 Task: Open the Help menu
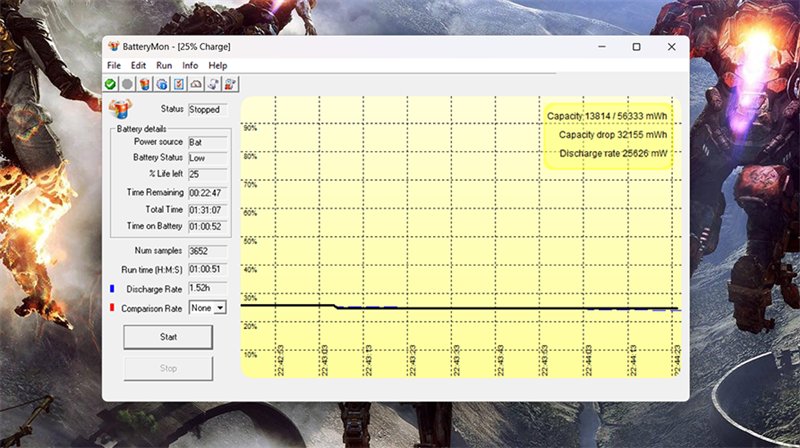pos(217,65)
